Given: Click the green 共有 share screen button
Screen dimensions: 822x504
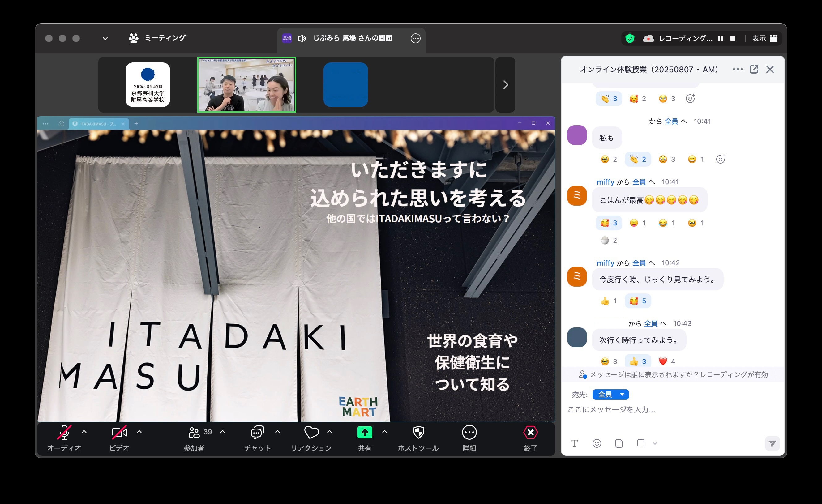Looking at the screenshot, I should pyautogui.click(x=365, y=432).
